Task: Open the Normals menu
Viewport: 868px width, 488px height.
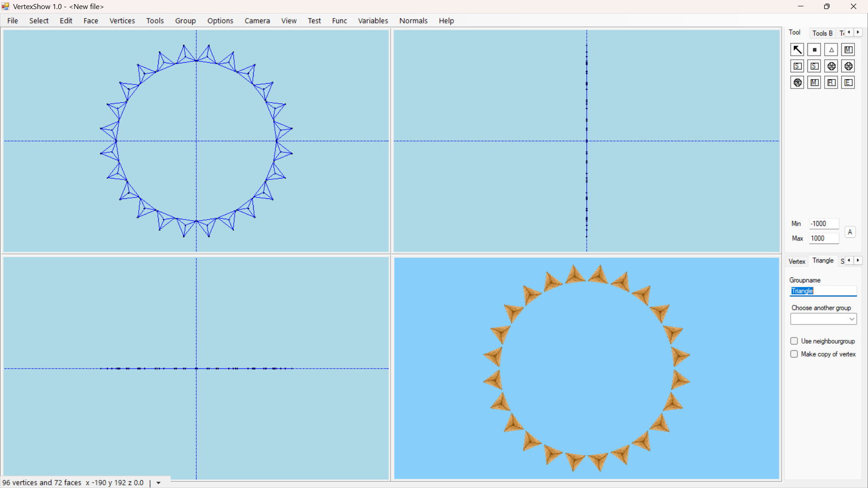Action: click(x=413, y=21)
